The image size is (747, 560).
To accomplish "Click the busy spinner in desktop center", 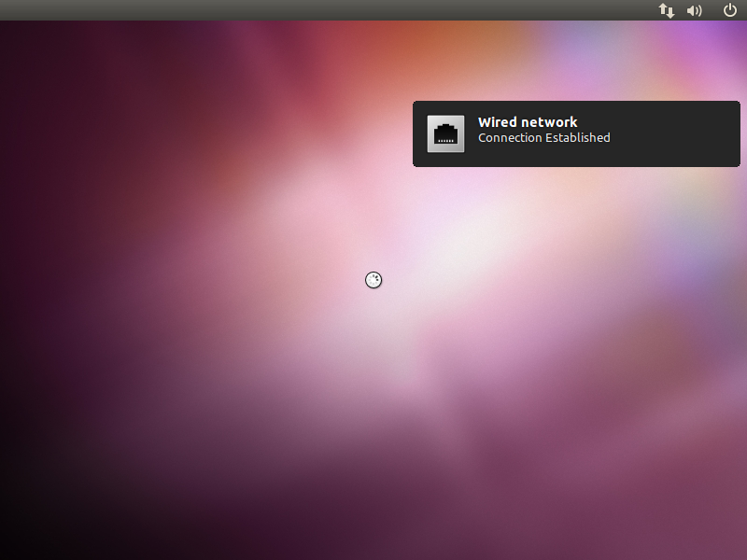I will tap(373, 280).
